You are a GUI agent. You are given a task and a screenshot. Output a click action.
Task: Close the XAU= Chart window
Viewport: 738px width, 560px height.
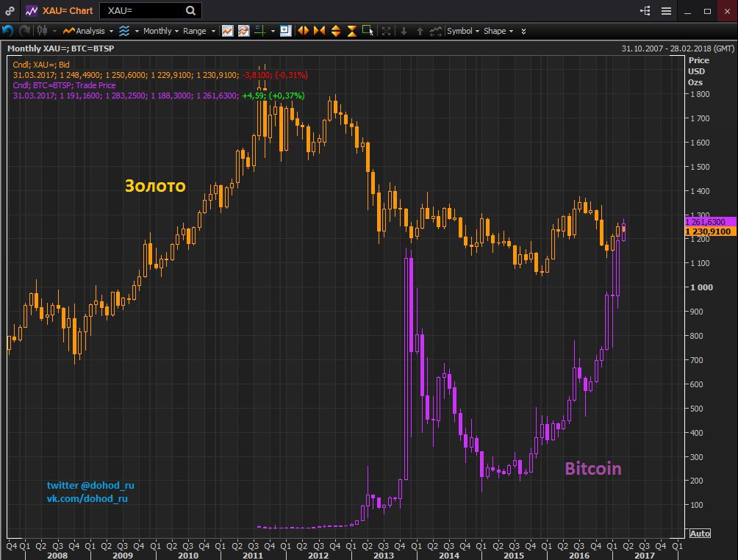click(x=728, y=11)
